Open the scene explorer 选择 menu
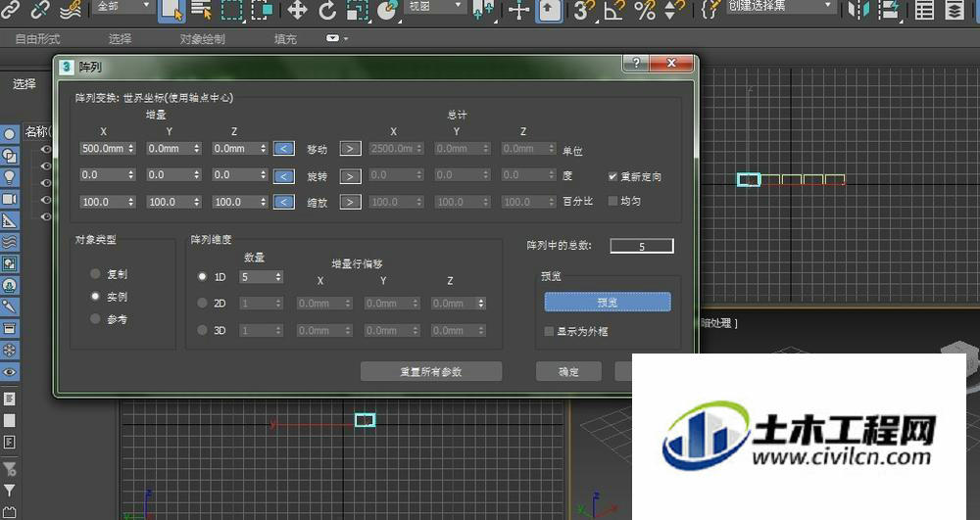The height and width of the screenshot is (520, 980). click(x=24, y=83)
